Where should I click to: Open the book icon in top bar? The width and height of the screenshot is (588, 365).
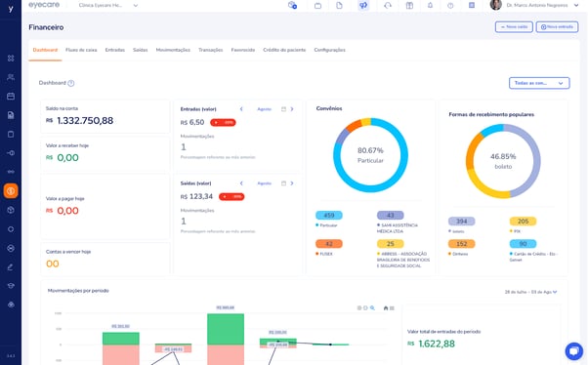point(409,5)
